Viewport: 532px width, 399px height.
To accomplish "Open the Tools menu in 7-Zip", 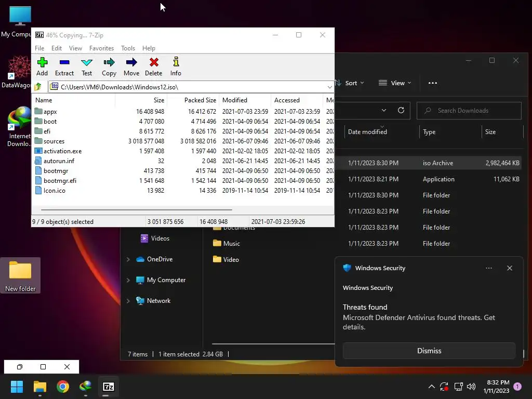I will (128, 48).
